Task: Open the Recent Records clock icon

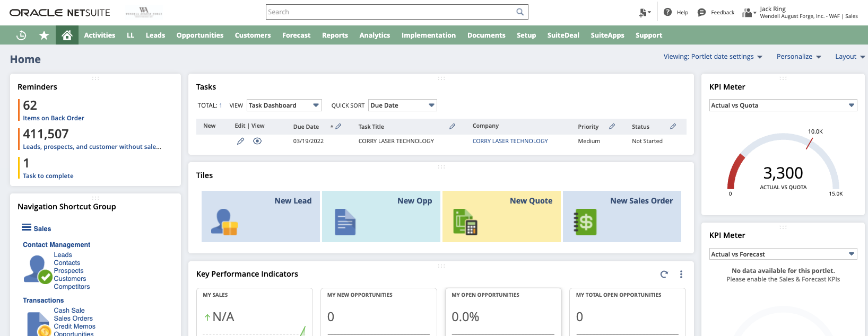Action: pos(21,36)
